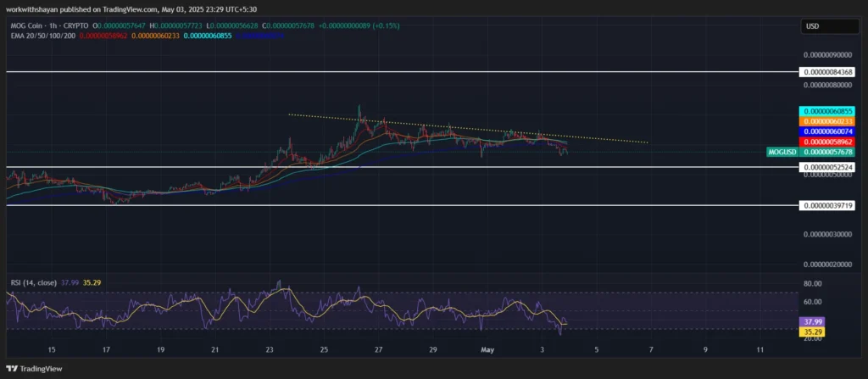Image resolution: width=868 pixels, height=379 pixels.
Task: Click the 0.00000057678 current price tag
Action: coord(829,152)
